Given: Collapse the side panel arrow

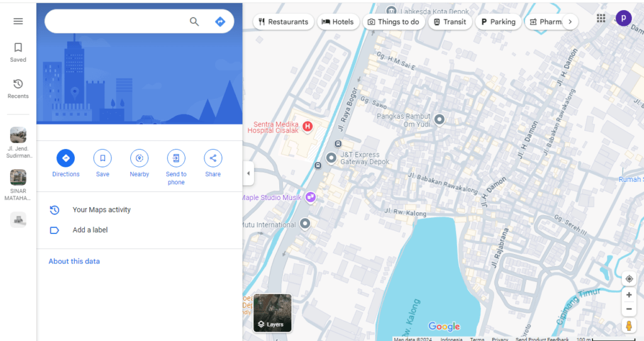Looking at the screenshot, I should click(248, 173).
